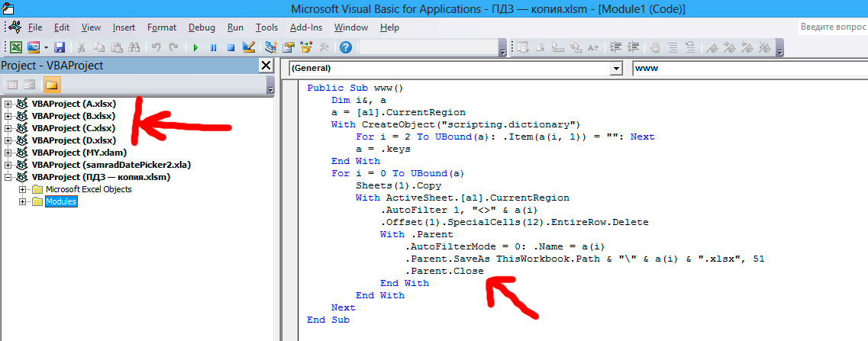Click Parameter Info icon in Edit toolbar

(x=576, y=47)
